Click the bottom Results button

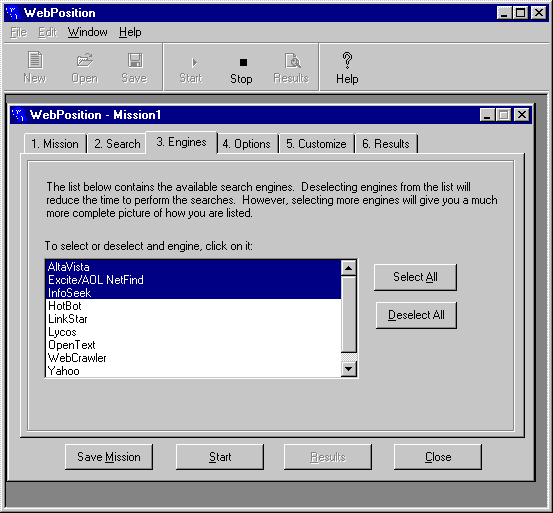328,457
